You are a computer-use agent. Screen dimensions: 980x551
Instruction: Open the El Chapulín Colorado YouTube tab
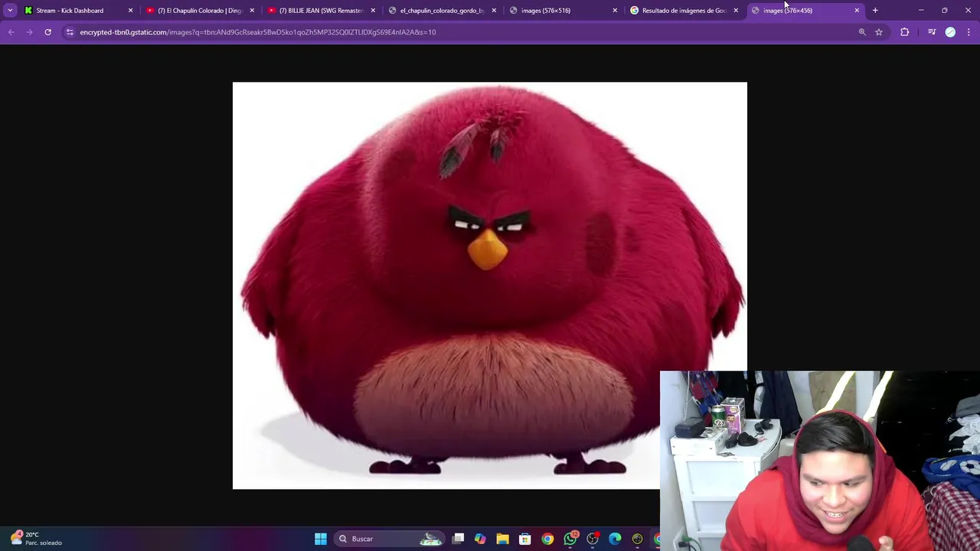(199, 11)
